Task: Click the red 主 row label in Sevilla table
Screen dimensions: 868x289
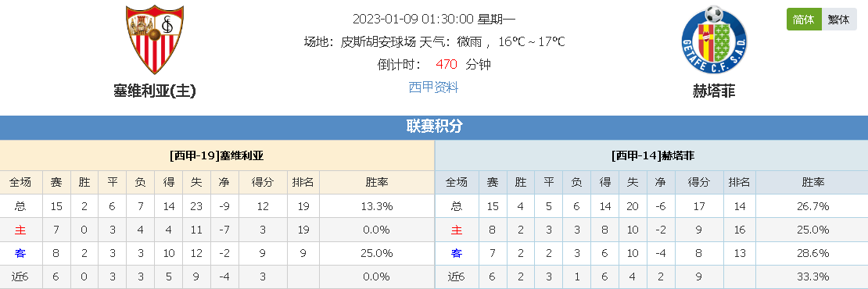Action: (x=20, y=230)
